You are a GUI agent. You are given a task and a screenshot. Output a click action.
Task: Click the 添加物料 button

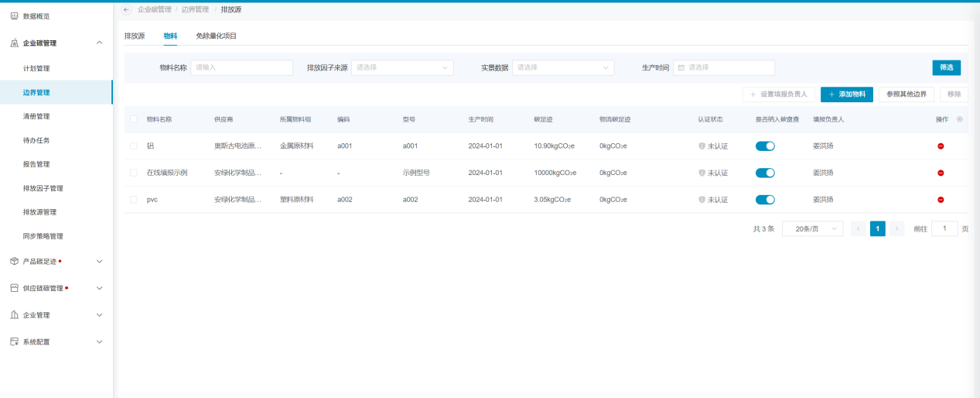tap(847, 94)
